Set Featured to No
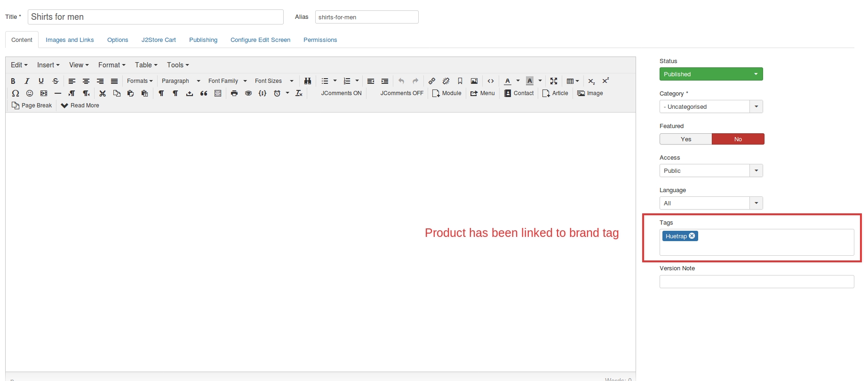This screenshot has height=381, width=868. (738, 139)
